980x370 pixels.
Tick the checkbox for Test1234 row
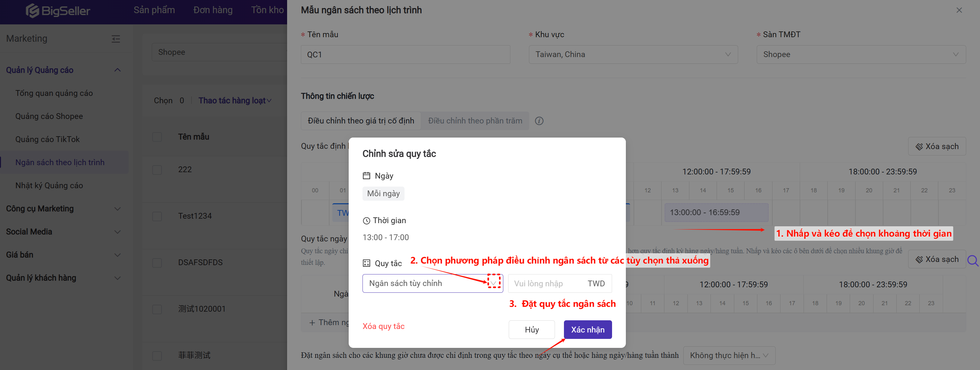pos(157,216)
